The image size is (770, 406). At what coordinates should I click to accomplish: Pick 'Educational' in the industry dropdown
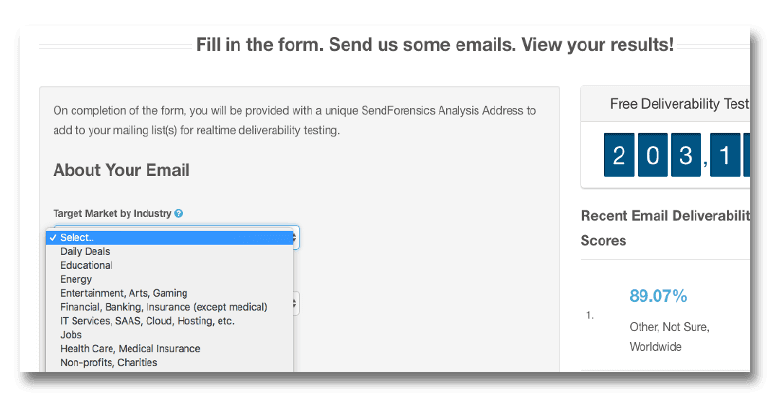point(86,266)
